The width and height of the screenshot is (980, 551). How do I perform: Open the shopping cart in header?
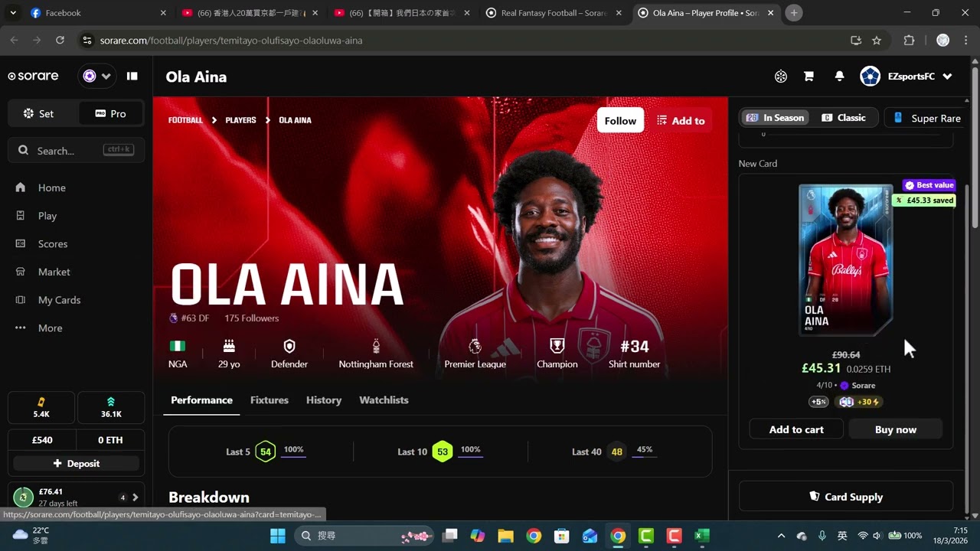pos(808,76)
